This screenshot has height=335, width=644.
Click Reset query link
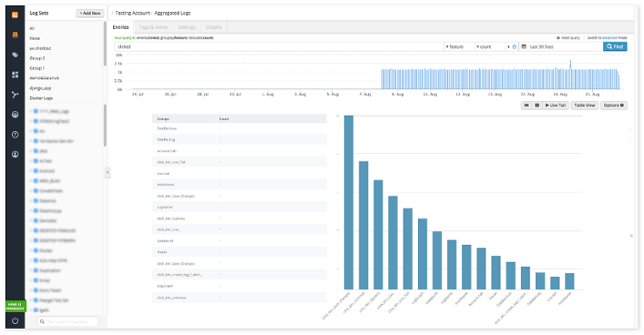[568, 37]
